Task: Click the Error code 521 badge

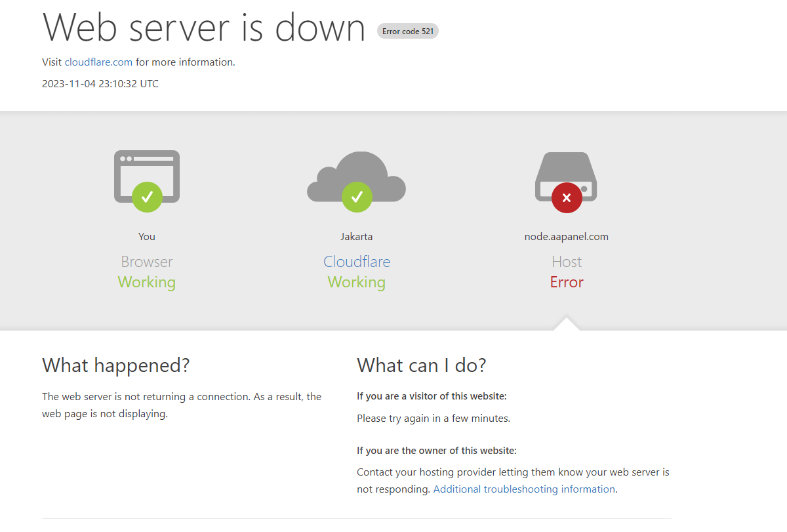Action: [408, 31]
